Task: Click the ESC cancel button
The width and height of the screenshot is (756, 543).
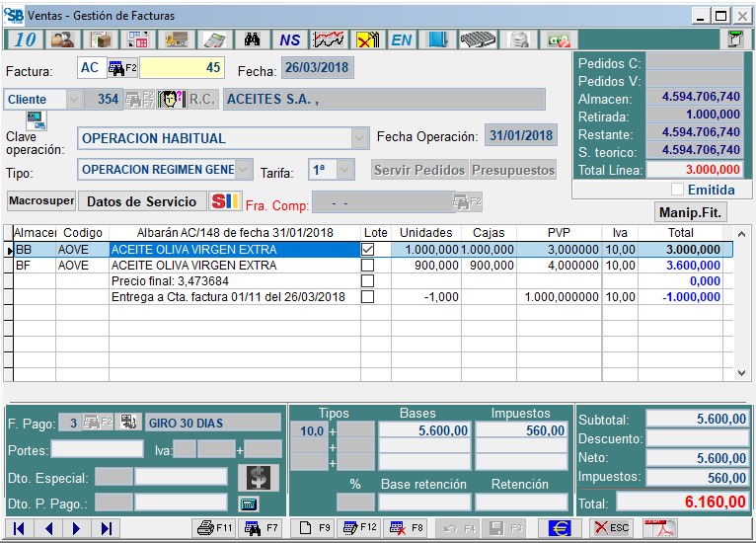Action: (611, 528)
